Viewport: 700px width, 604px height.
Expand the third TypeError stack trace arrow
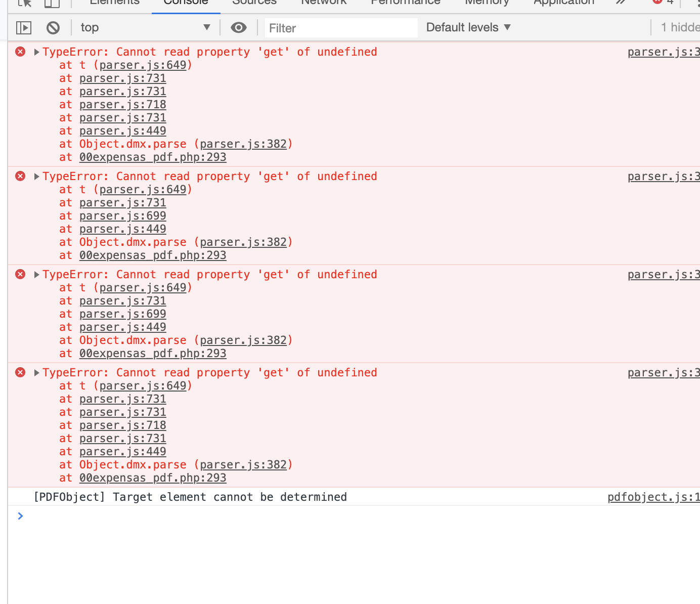click(x=36, y=274)
